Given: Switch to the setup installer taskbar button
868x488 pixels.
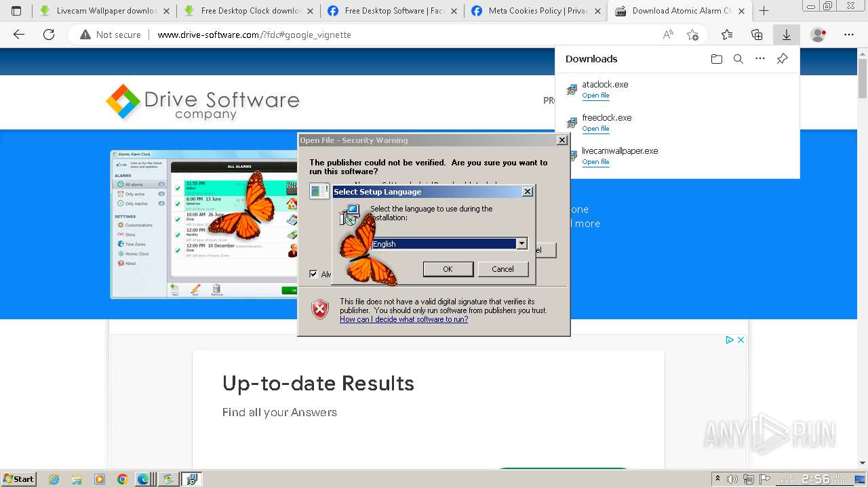Looking at the screenshot, I should tap(192, 479).
